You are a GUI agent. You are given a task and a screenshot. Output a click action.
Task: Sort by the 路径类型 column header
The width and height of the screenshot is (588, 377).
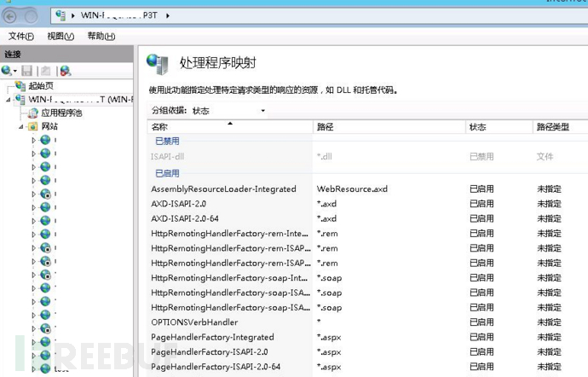[x=560, y=127]
